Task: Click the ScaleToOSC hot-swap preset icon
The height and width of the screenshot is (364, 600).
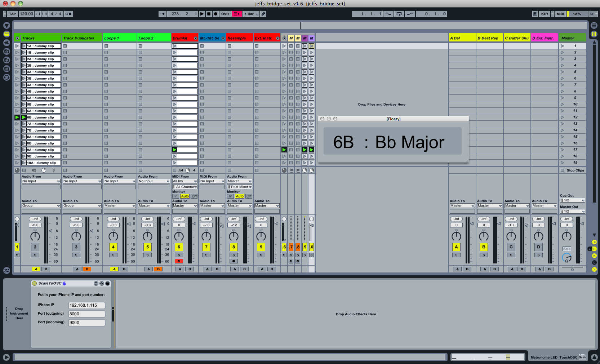Action: point(102,284)
